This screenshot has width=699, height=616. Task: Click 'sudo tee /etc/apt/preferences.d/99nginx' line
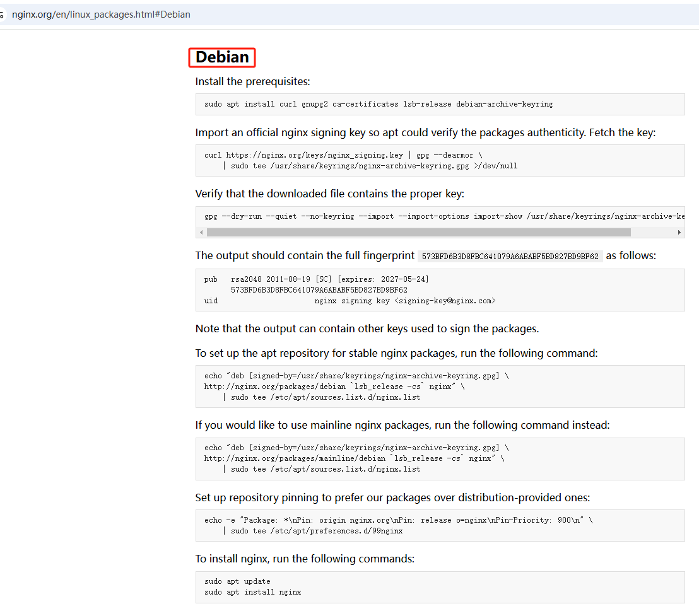(x=312, y=531)
